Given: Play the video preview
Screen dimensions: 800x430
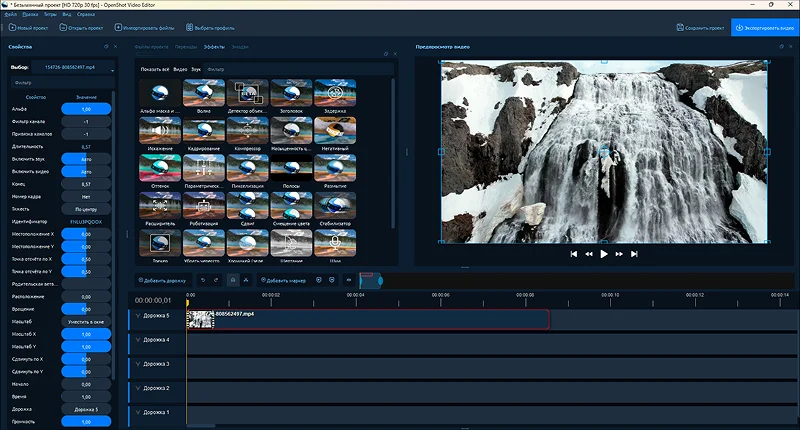Looking at the screenshot, I should coord(604,254).
